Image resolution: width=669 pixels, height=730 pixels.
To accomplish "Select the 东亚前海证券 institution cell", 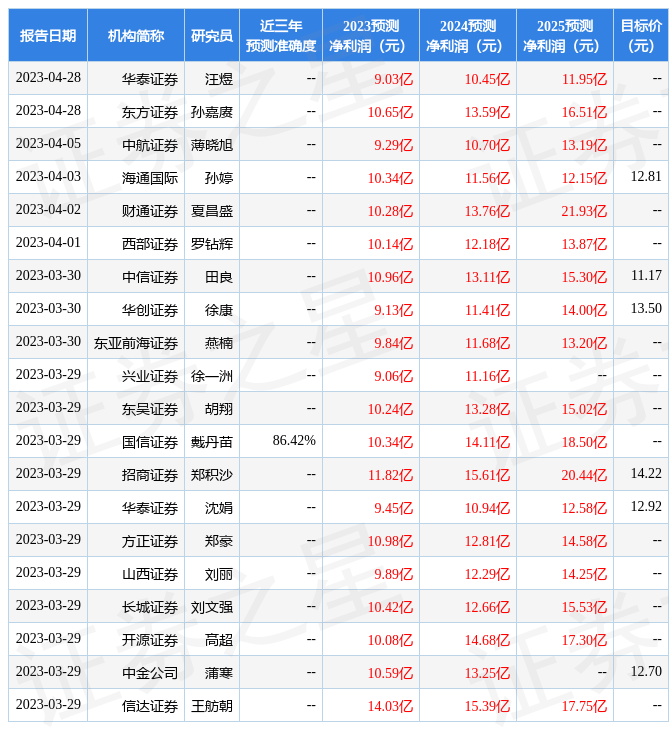I will coord(135,343).
